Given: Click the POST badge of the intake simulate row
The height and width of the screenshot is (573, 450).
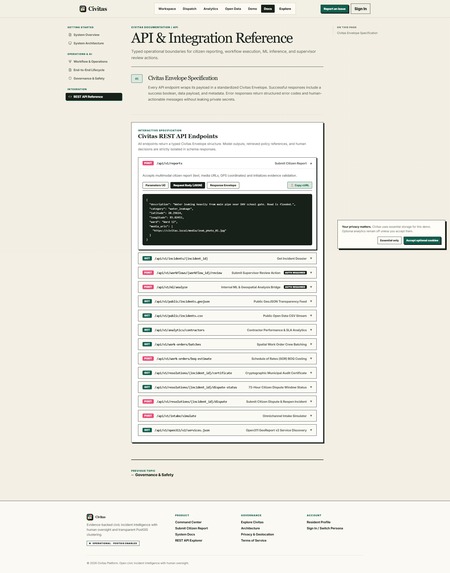Looking at the screenshot, I should (148, 415).
